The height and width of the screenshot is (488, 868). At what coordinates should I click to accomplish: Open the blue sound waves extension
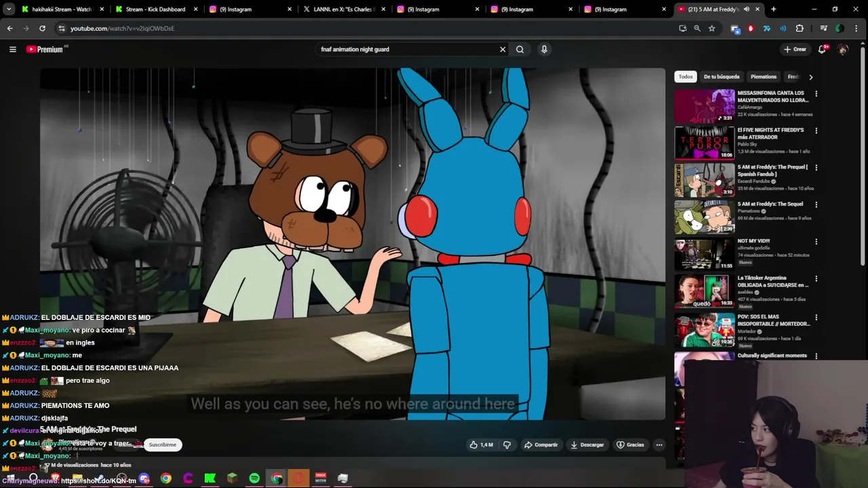click(x=783, y=28)
